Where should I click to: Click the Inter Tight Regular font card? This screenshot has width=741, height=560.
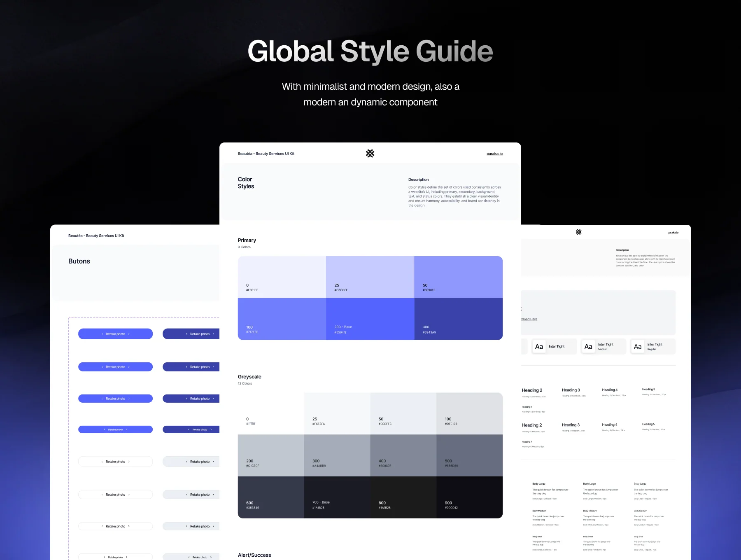(653, 347)
